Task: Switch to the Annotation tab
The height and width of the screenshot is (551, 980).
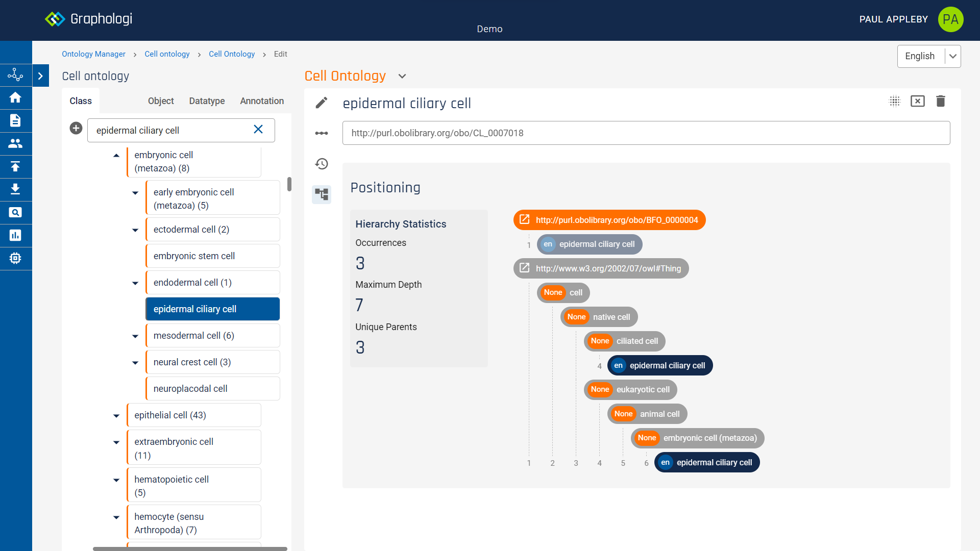Action: [x=262, y=101]
